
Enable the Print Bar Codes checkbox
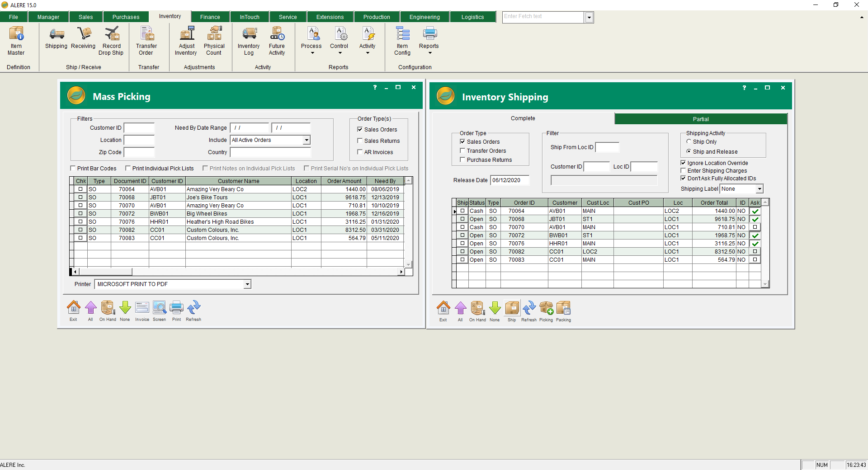pos(73,169)
